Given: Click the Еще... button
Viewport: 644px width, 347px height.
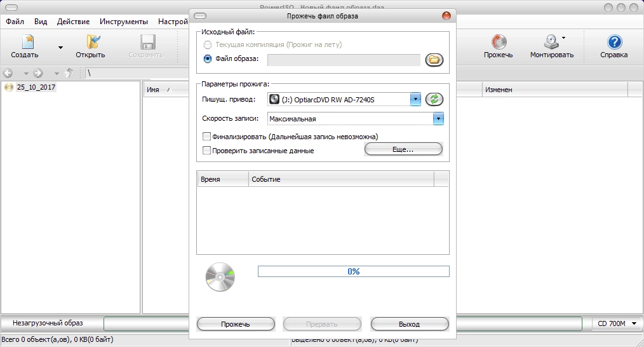Looking at the screenshot, I should [x=403, y=149].
